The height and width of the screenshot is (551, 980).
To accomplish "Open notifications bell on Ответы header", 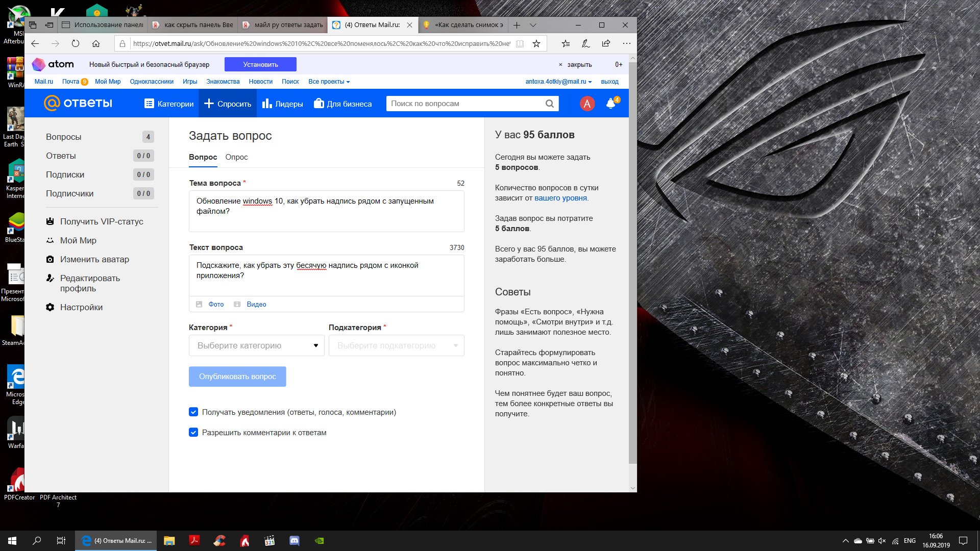I will tap(611, 104).
